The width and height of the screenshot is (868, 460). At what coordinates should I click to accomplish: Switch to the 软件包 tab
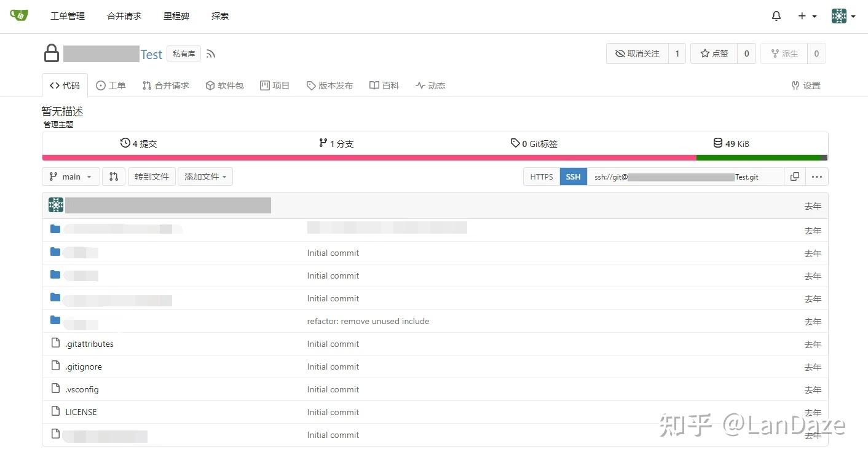point(224,85)
